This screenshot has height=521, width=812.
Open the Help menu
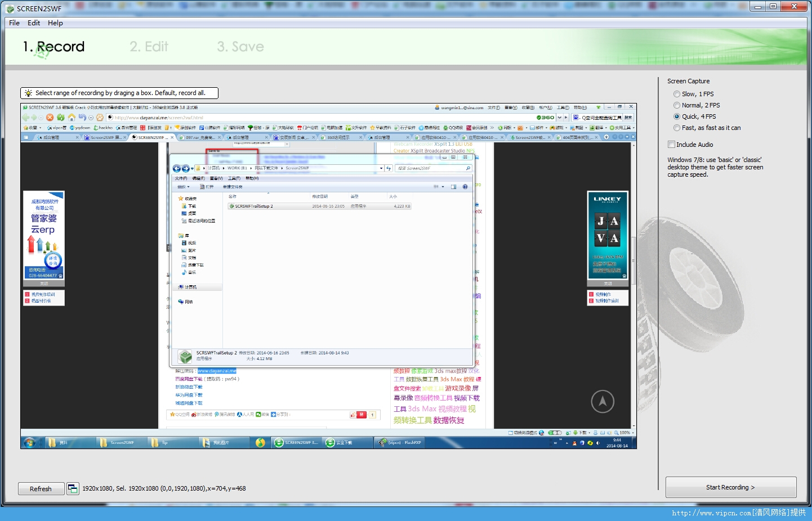(x=55, y=23)
